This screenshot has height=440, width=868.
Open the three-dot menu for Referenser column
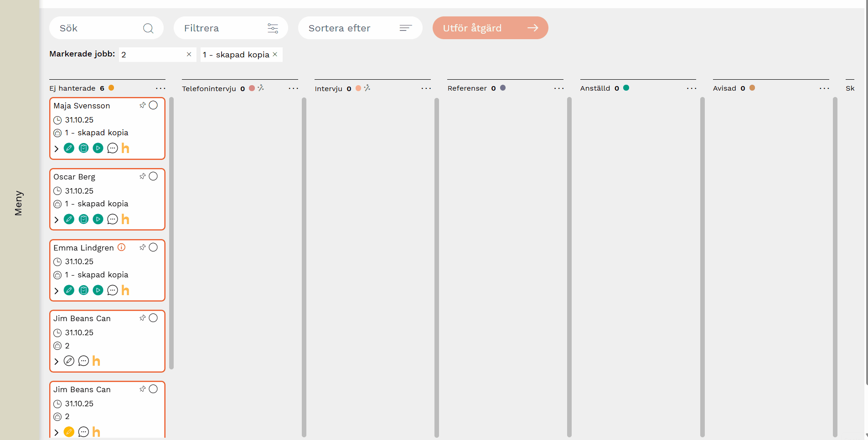pos(558,88)
